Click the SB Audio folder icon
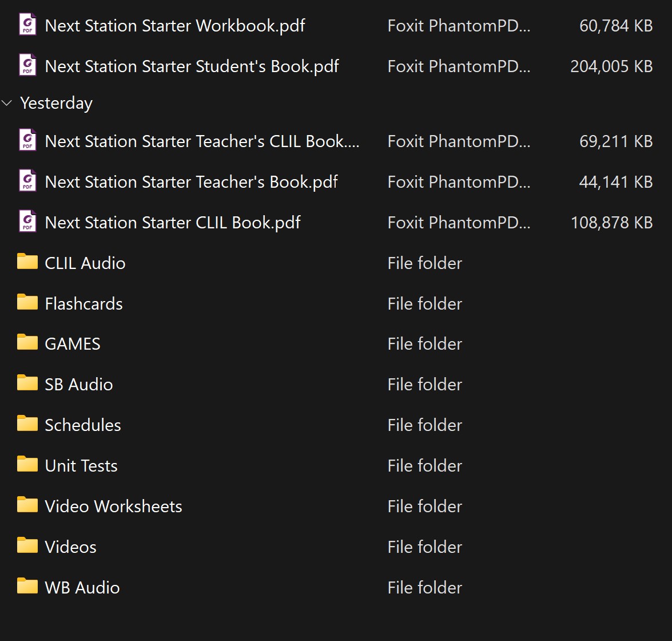 (x=27, y=384)
